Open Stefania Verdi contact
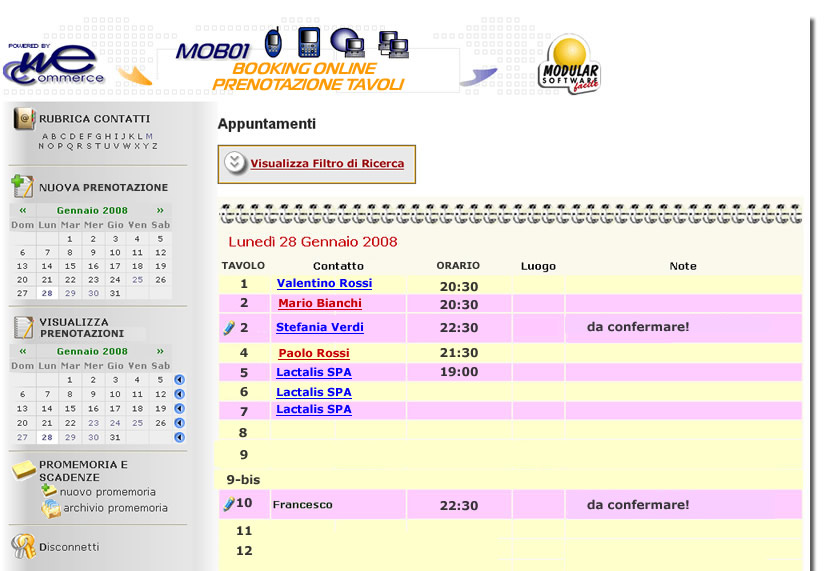 pos(320,327)
